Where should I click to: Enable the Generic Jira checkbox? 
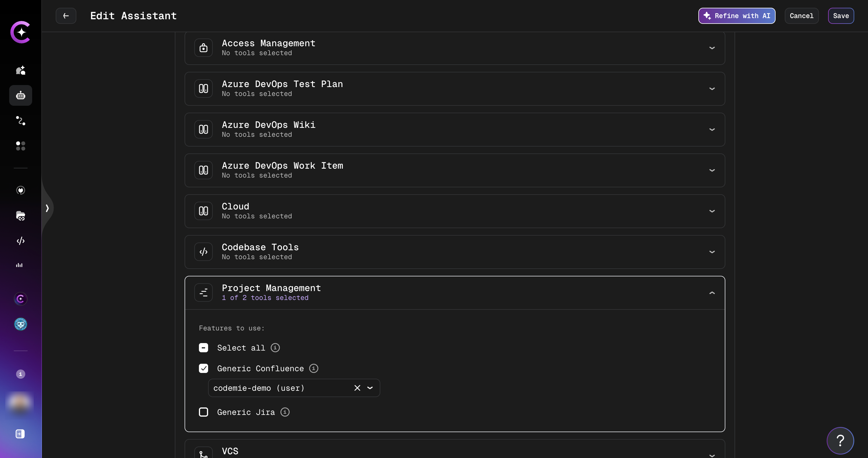[x=204, y=412]
